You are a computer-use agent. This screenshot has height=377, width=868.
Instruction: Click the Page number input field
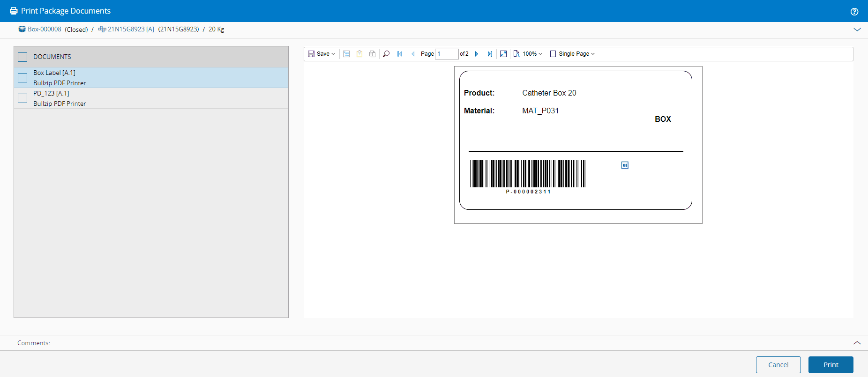click(x=447, y=54)
